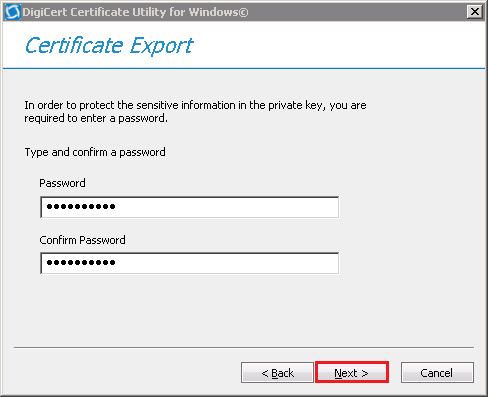The height and width of the screenshot is (397, 488).
Task: Click the 'Confirm Password' label
Action: tap(82, 240)
